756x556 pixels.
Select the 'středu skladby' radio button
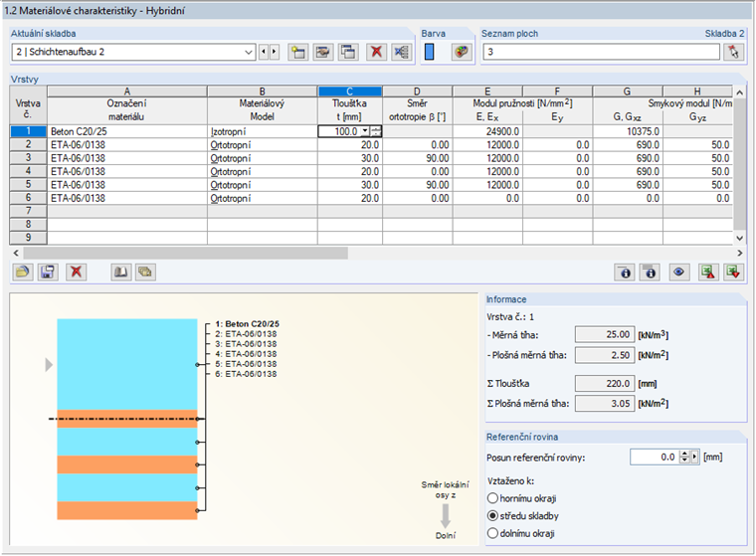click(492, 515)
